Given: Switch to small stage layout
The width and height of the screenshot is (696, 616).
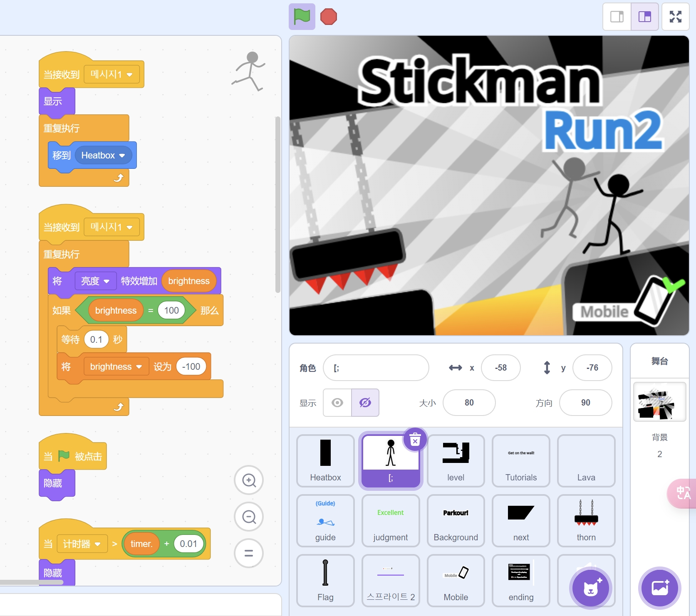Looking at the screenshot, I should pos(617,17).
